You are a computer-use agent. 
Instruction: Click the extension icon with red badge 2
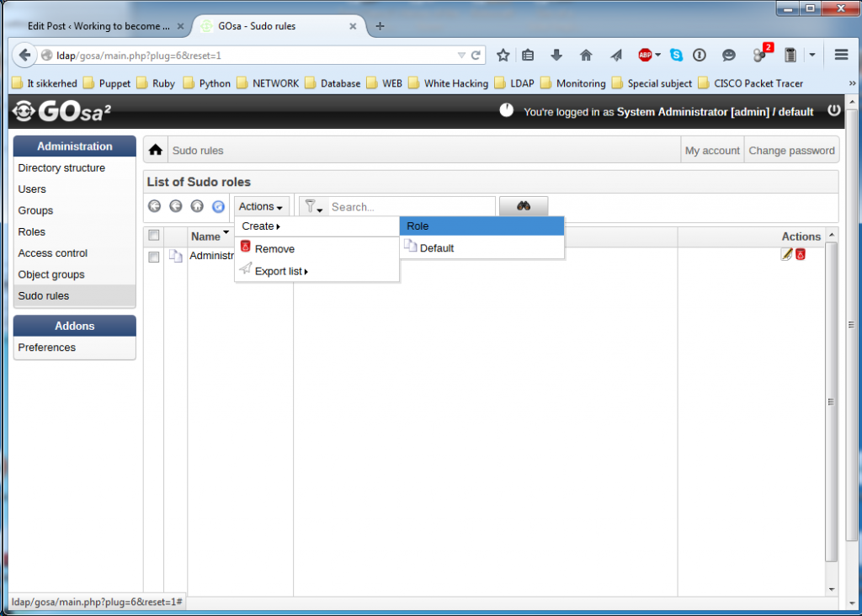(x=763, y=53)
